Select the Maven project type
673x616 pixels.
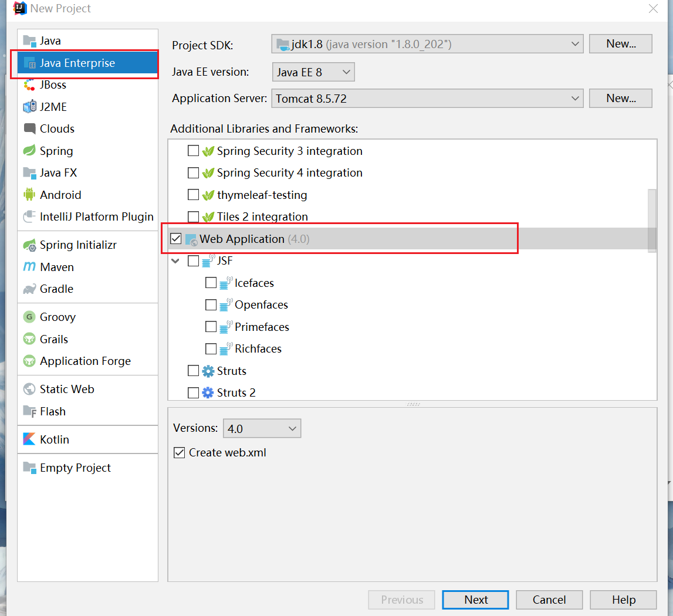[87, 267]
